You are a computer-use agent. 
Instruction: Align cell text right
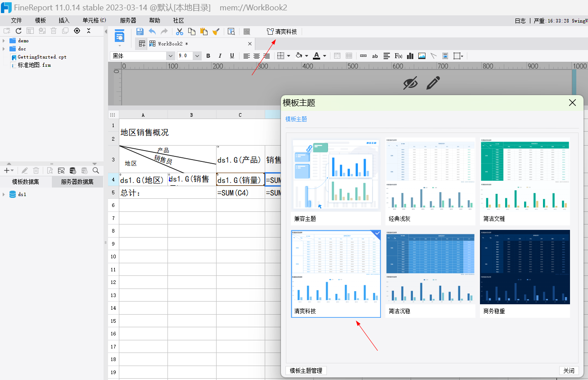click(267, 56)
